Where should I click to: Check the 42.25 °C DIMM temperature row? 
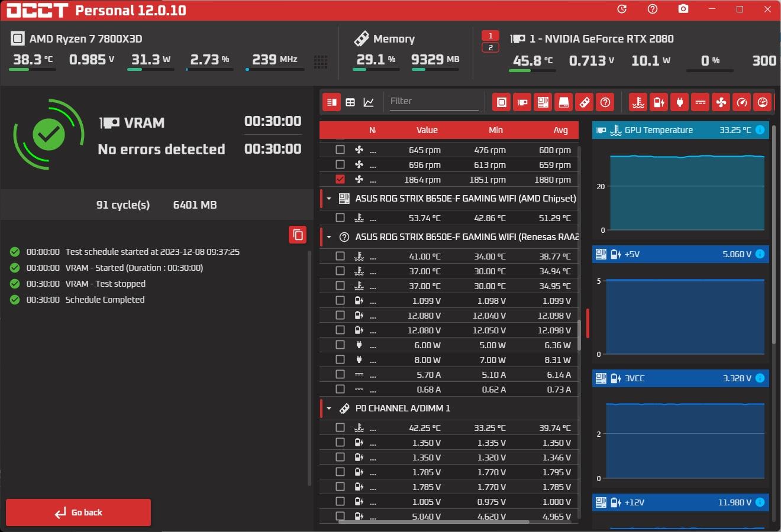pyautogui.click(x=340, y=427)
